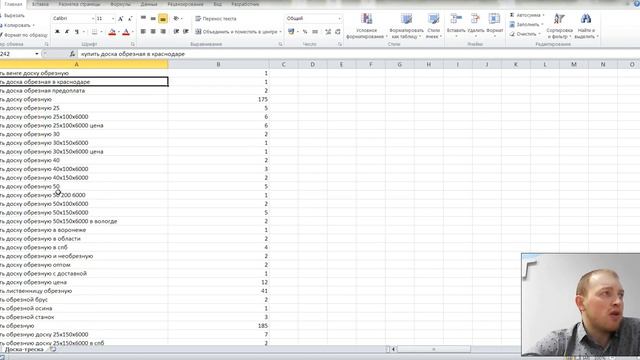640x360 pixels.
Task: Click in the formula bar text
Action: (133, 54)
